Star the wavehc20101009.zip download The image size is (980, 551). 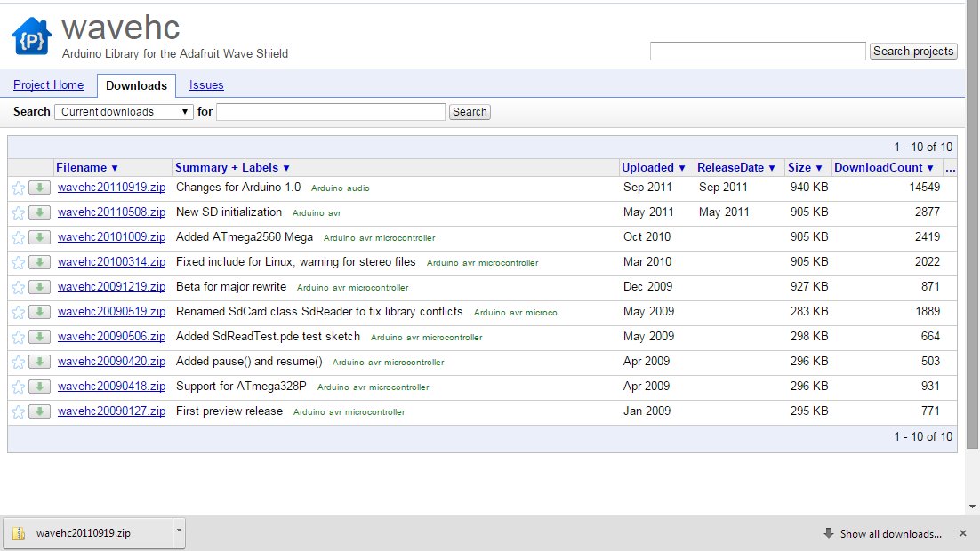[x=18, y=238]
